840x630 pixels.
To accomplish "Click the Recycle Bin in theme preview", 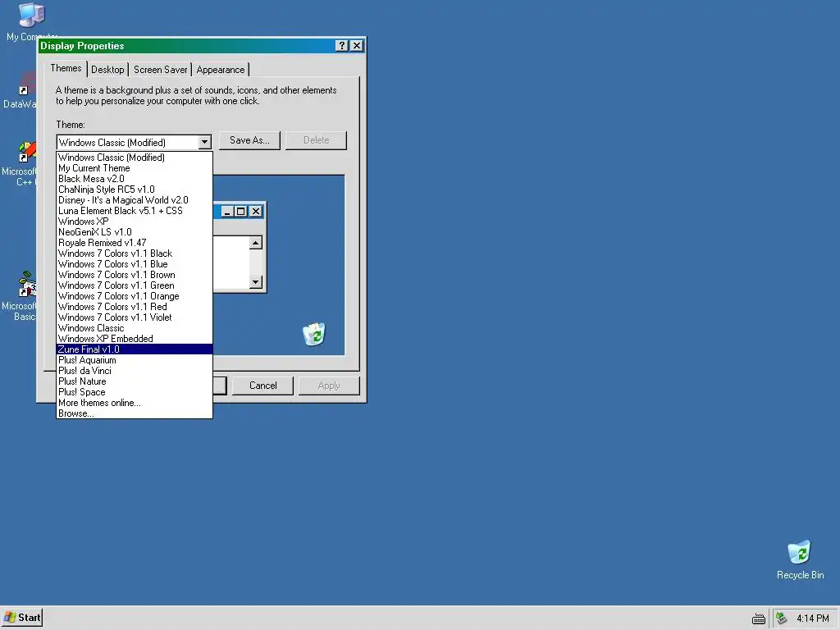I will [314, 335].
